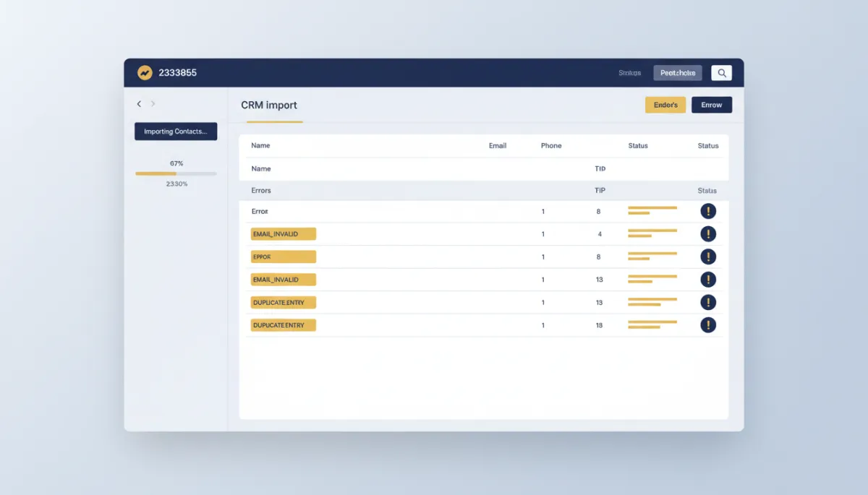This screenshot has width=868, height=495.
Task: Click the Peetcheke button in top bar
Action: [x=678, y=73]
